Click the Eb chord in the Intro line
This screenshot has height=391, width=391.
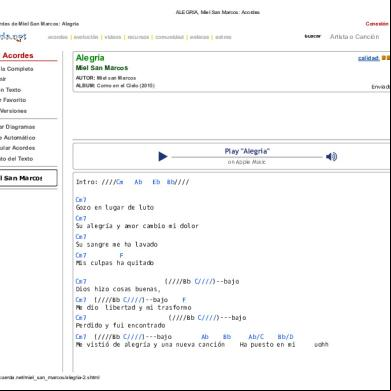156,182
